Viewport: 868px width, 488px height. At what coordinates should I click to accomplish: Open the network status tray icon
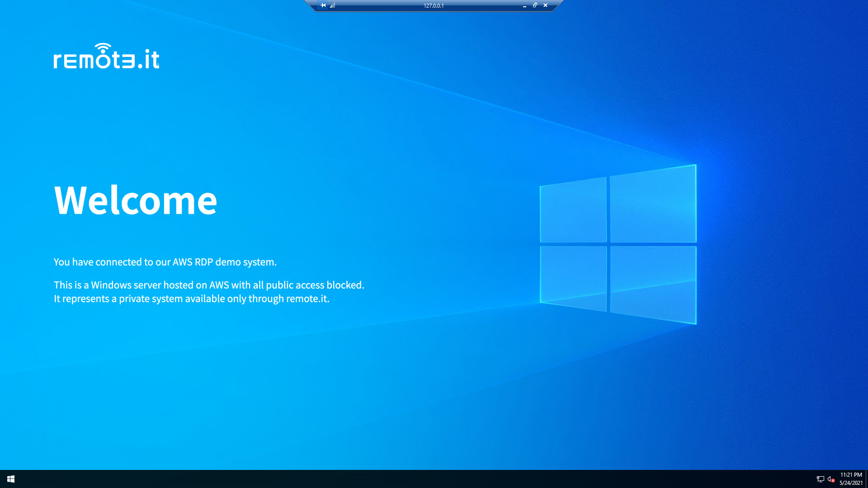click(x=820, y=479)
